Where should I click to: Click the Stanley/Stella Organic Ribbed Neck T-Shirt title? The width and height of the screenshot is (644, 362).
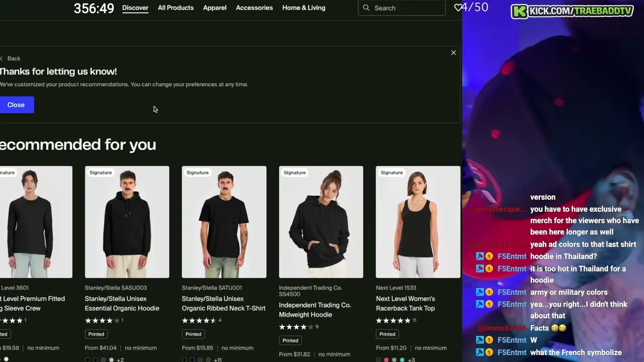tap(223, 303)
